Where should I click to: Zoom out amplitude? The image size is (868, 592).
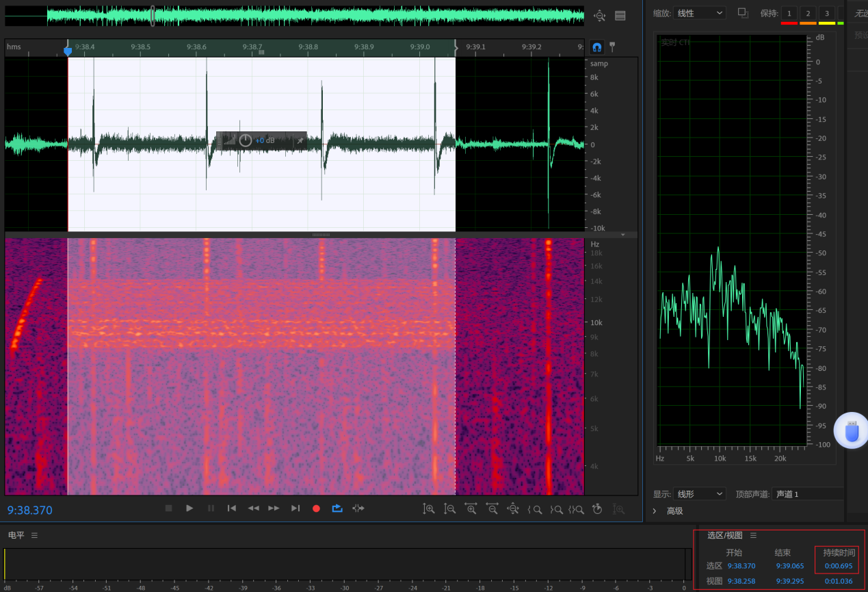(x=450, y=509)
